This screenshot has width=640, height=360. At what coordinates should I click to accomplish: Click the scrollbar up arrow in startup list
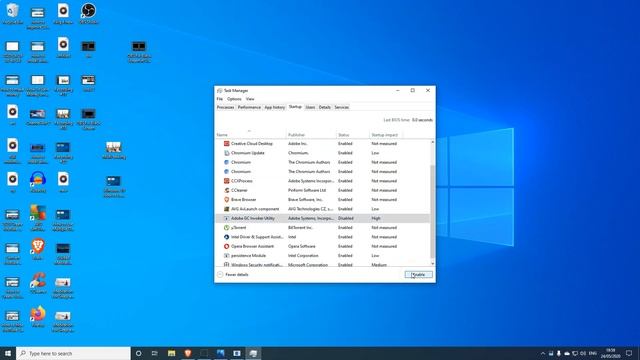[x=432, y=142]
